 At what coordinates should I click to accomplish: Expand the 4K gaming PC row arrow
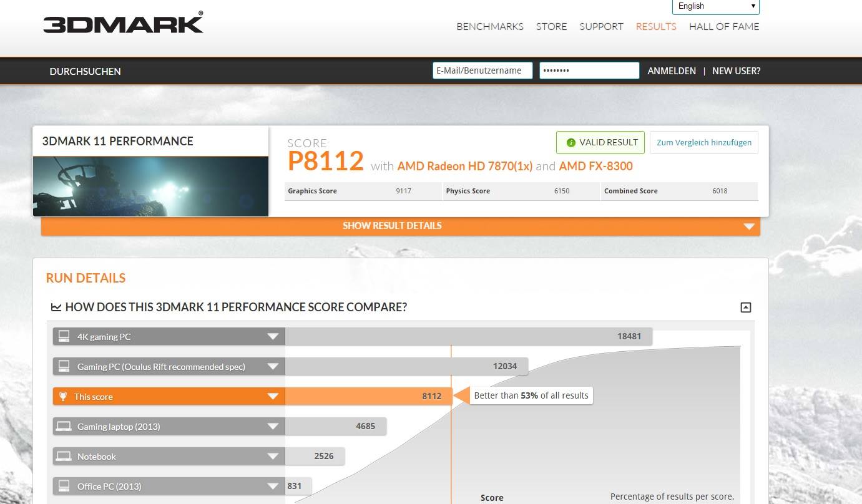pyautogui.click(x=273, y=337)
